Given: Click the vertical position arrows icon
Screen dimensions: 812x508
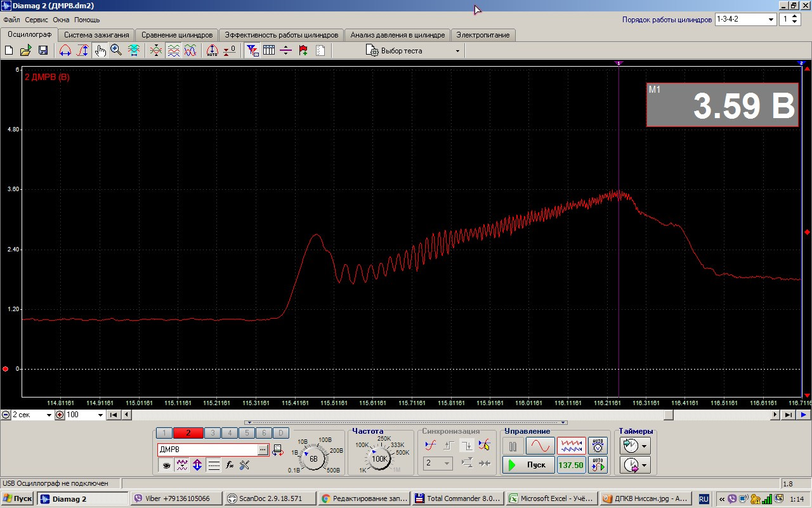Looking at the screenshot, I should click(x=197, y=465).
